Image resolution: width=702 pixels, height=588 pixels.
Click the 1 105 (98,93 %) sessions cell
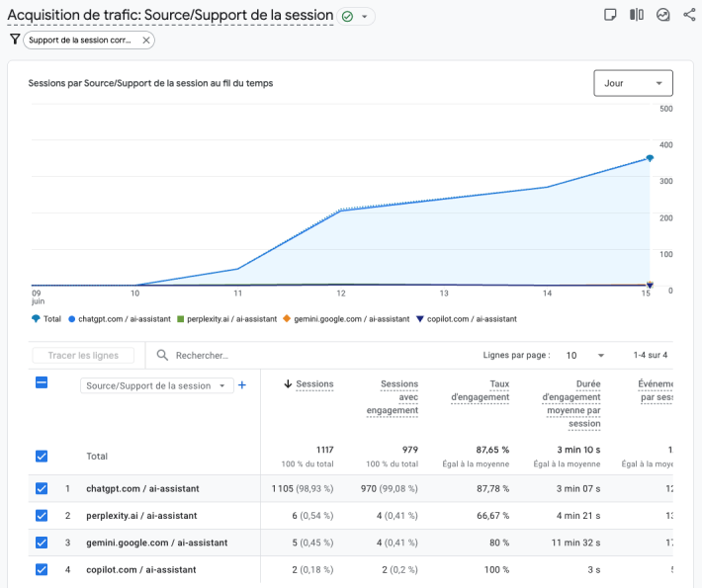[303, 488]
